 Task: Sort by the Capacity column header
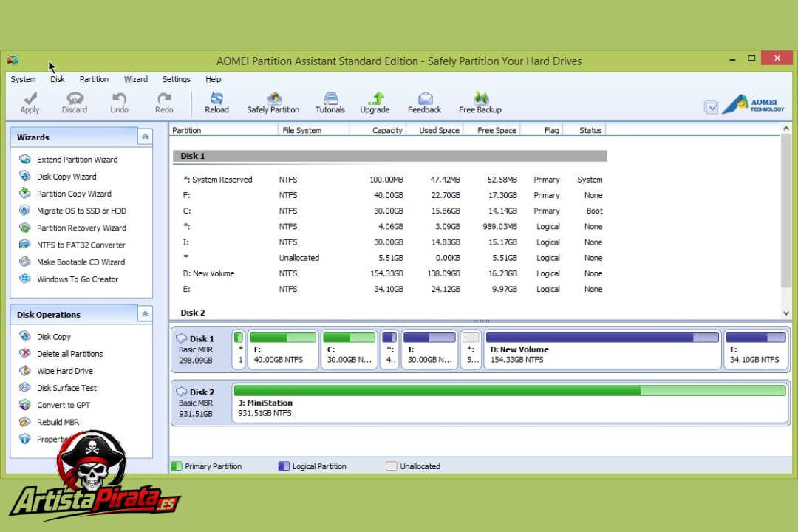[x=378, y=130]
